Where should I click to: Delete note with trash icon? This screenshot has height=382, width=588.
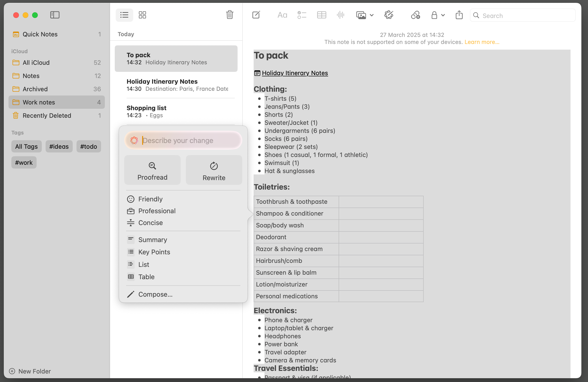point(230,15)
